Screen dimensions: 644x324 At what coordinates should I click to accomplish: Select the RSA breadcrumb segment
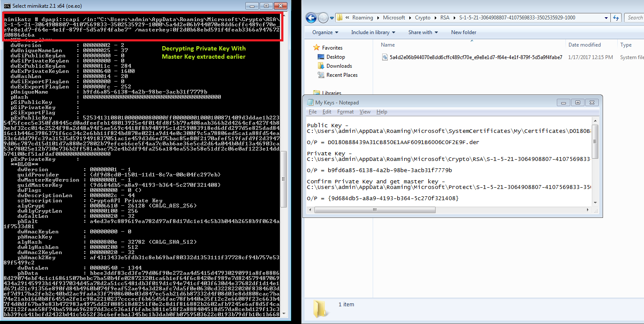(444, 18)
